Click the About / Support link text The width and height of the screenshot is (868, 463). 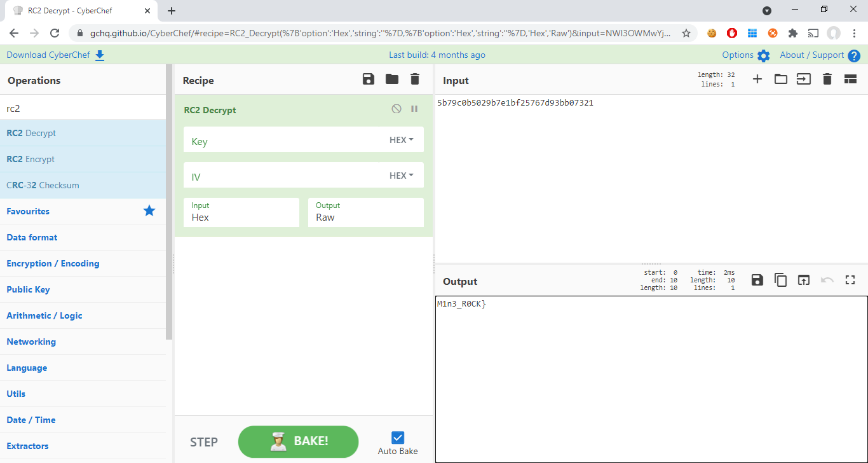[x=811, y=55]
